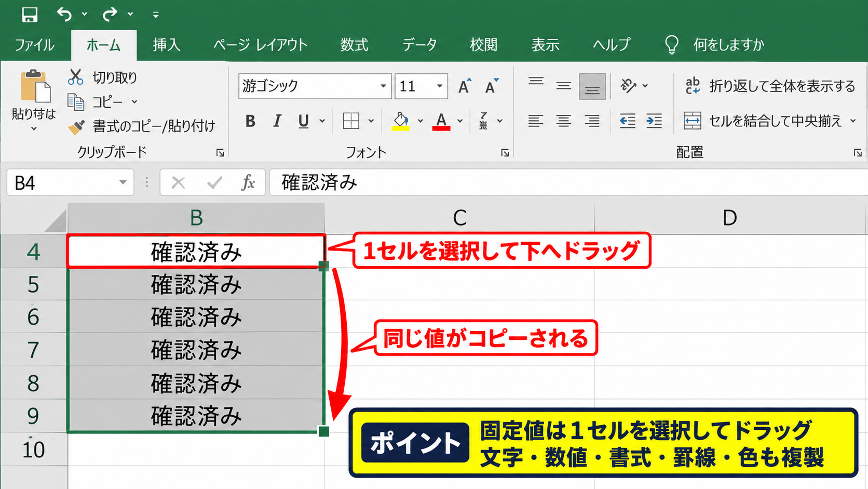Viewport: 868px width, 489px height.
Task: Click the Format Painter brush icon
Action: coord(76,126)
